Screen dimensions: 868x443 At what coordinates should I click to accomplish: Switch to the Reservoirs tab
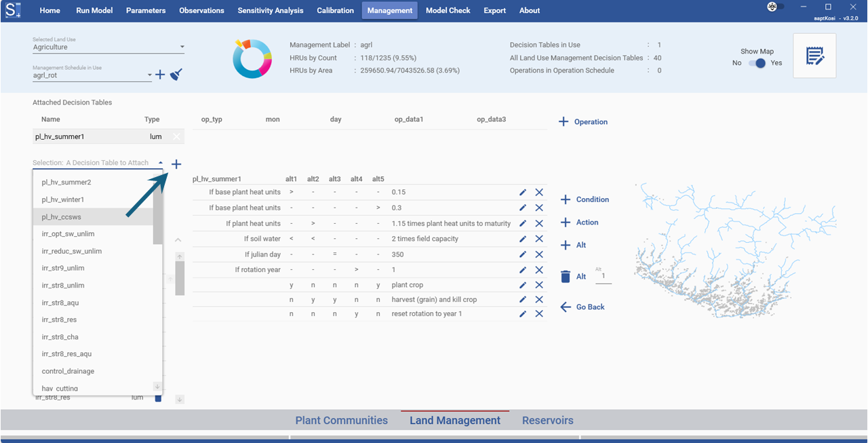(547, 420)
